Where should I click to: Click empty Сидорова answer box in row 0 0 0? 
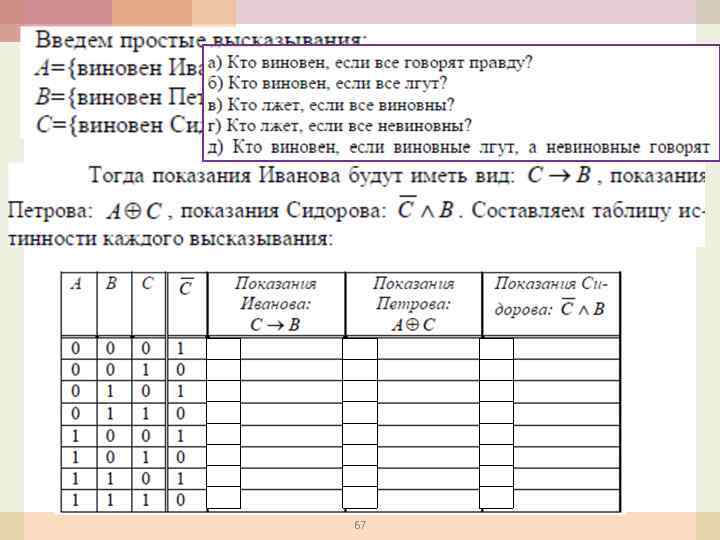[497, 349]
